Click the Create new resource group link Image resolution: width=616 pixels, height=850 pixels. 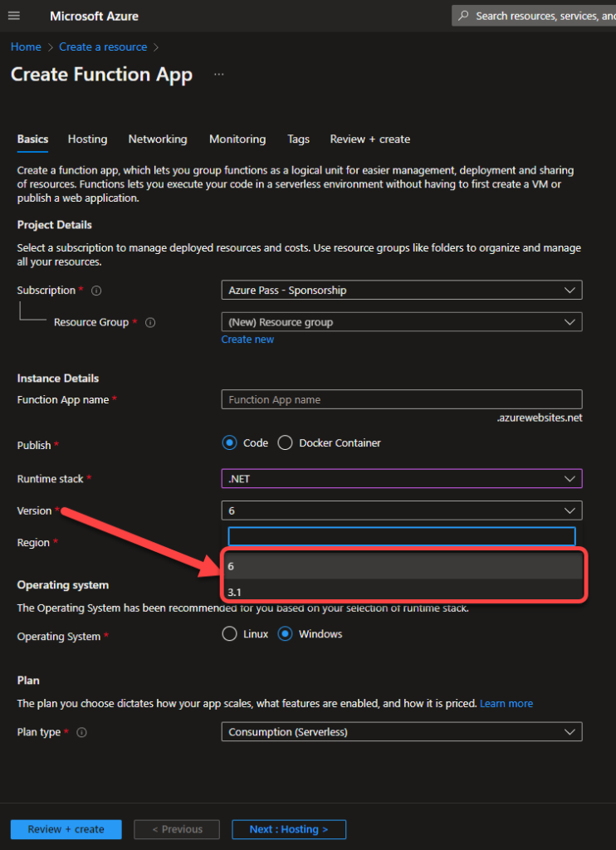247,340
